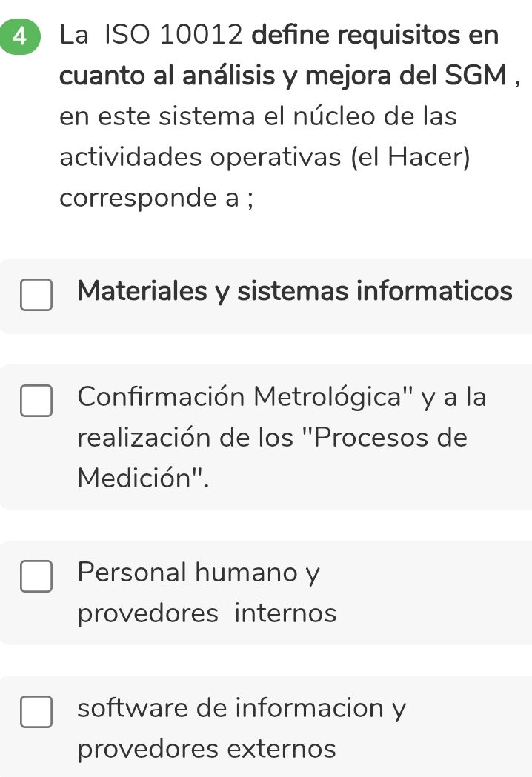Click the 'Materiales y sistemas informaticos' label text
The width and height of the screenshot is (532, 777).
tap(295, 291)
